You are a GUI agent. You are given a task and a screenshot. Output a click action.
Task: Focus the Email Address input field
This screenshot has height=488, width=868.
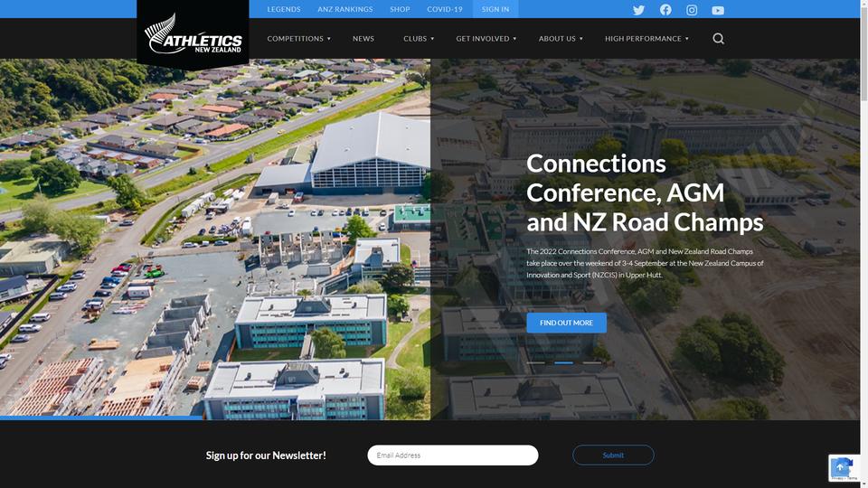coord(453,455)
